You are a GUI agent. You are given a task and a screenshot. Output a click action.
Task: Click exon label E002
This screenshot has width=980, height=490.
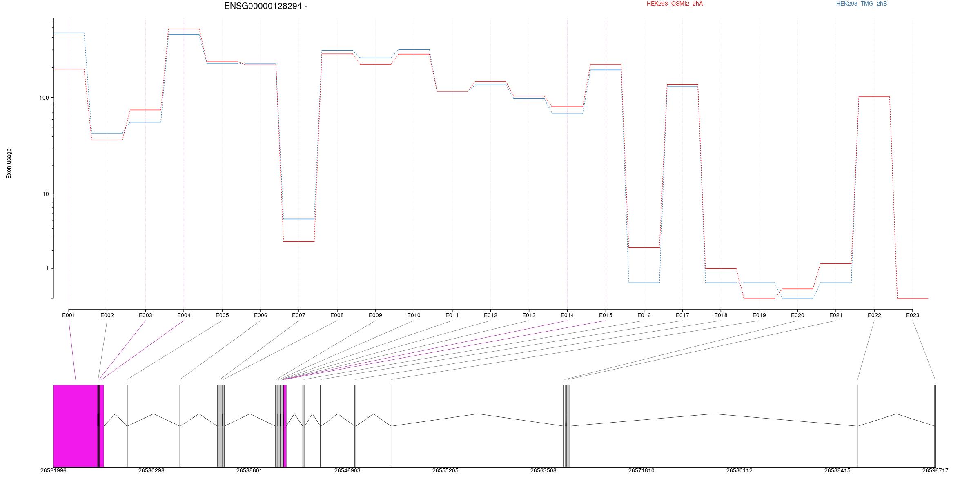107,315
